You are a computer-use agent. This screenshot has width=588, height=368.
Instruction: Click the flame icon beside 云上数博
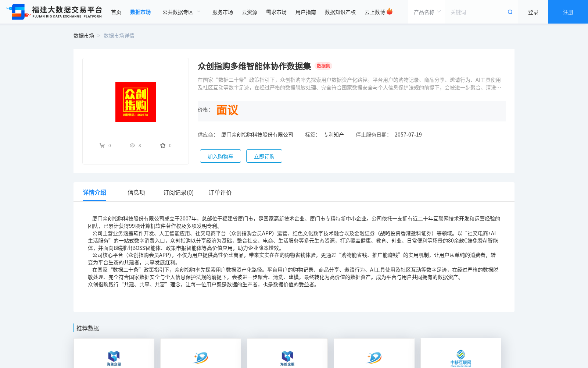coord(390,11)
